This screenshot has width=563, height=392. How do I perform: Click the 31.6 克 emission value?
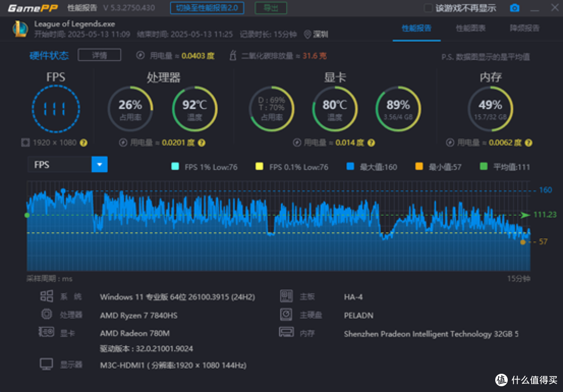pos(314,56)
